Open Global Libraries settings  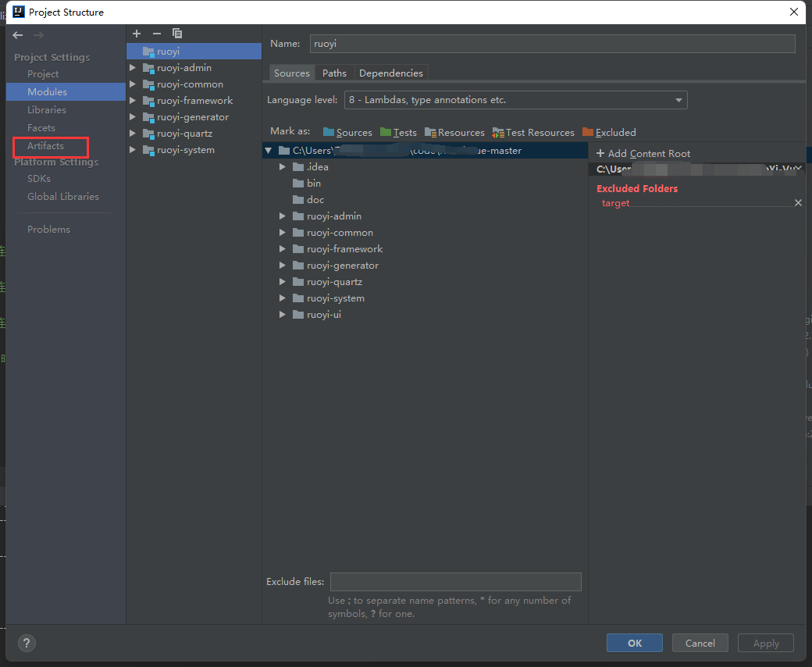click(63, 197)
